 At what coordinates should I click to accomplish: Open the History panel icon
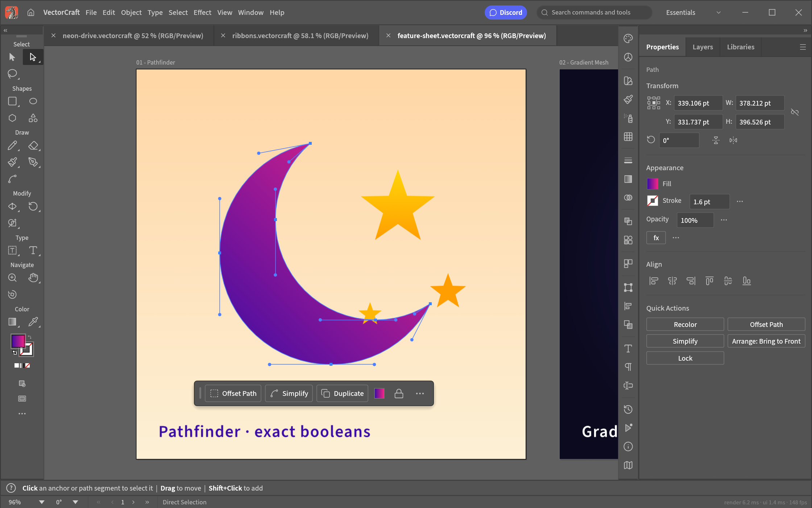(x=628, y=409)
